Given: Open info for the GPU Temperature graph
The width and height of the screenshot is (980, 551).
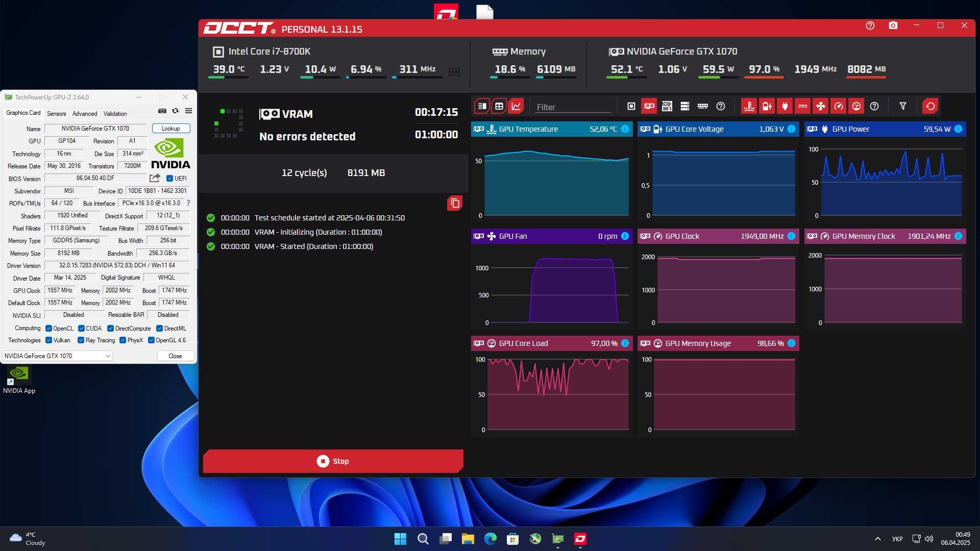Looking at the screenshot, I should [625, 129].
